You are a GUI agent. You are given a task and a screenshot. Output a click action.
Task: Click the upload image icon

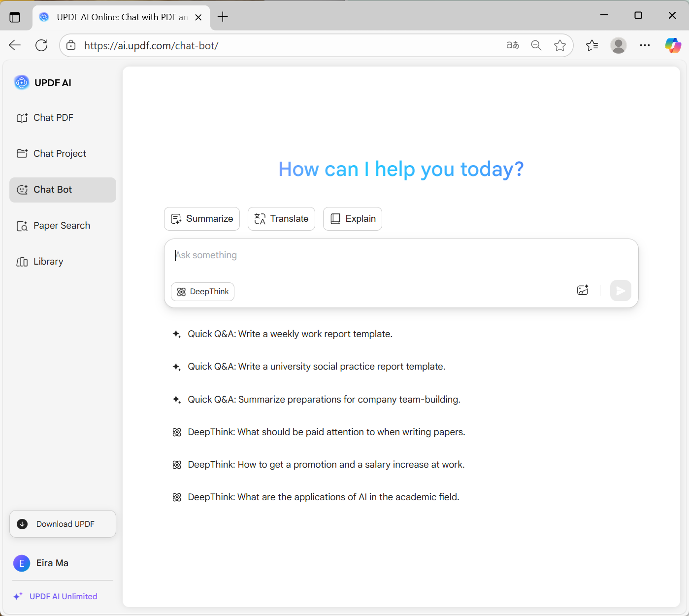tap(583, 290)
